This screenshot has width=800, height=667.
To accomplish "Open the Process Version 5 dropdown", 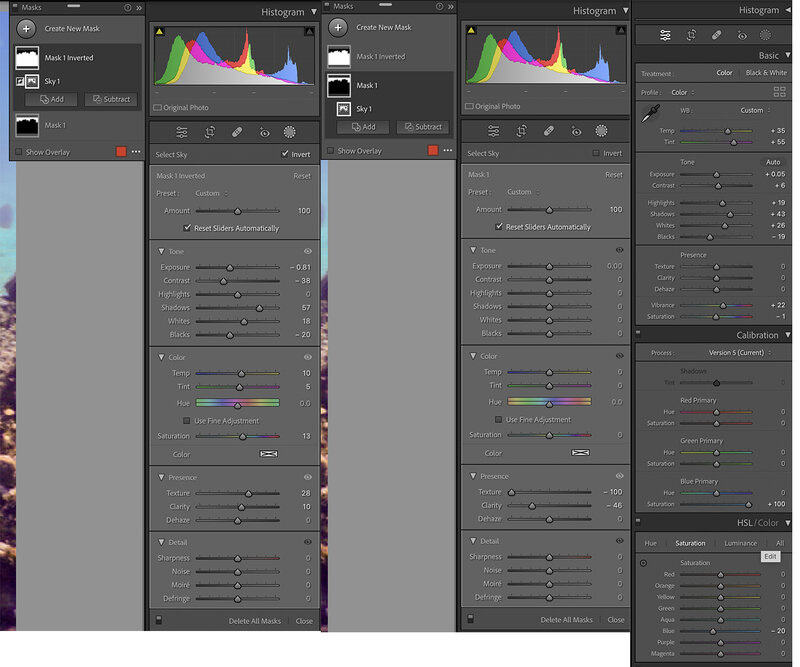I will click(x=736, y=353).
